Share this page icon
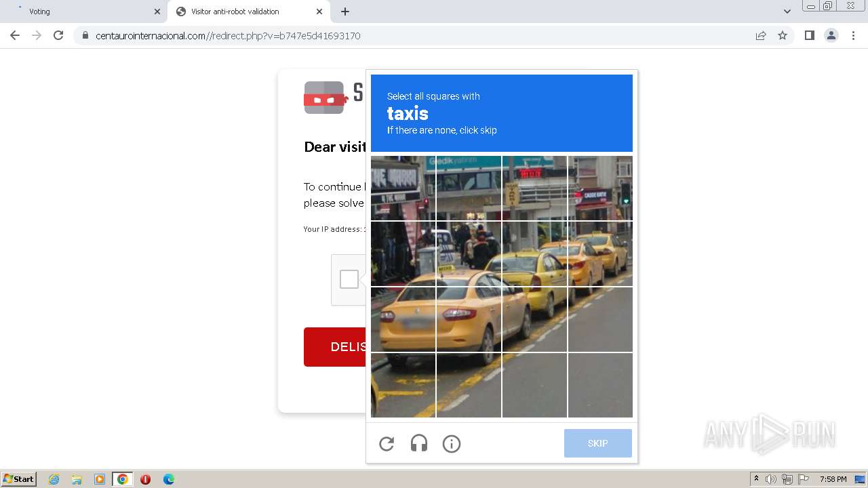Image resolution: width=868 pixels, height=488 pixels. pyautogui.click(x=761, y=35)
